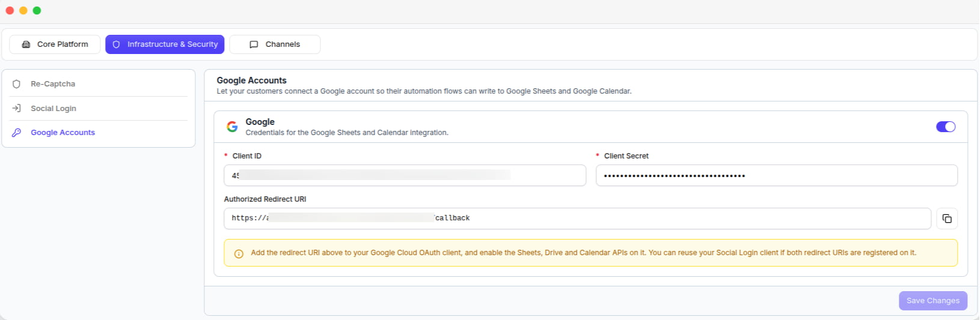Click the Social Login arrow icon
The width and height of the screenshot is (980, 320).
[16, 108]
